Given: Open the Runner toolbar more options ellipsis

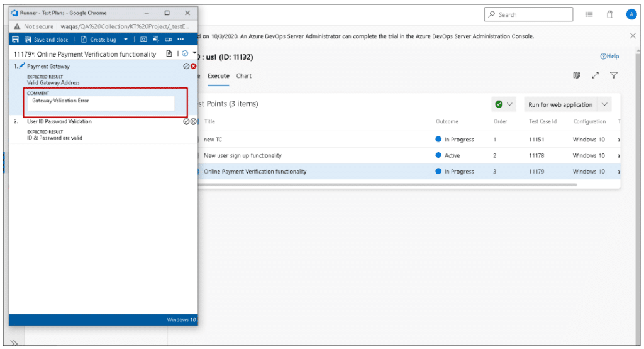Looking at the screenshot, I should (180, 40).
